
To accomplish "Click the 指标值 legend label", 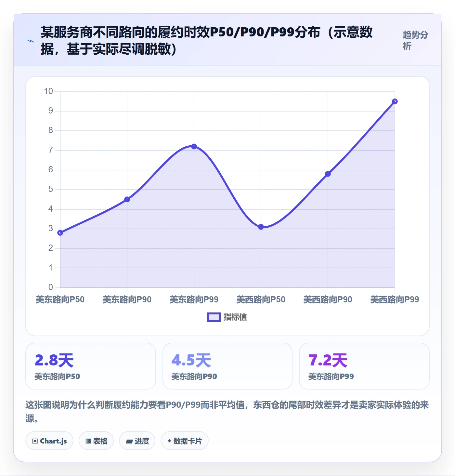I will click(235, 317).
